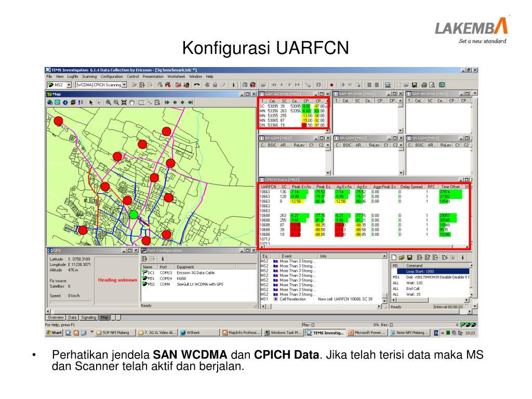Open the Scanning menu
Image resolution: width=532 pixels, height=399 pixels.
coord(89,77)
